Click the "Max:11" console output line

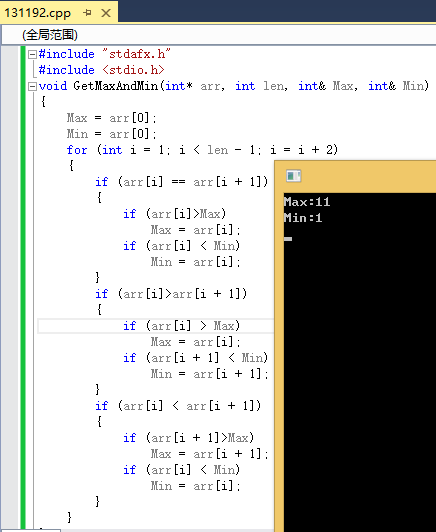(307, 202)
